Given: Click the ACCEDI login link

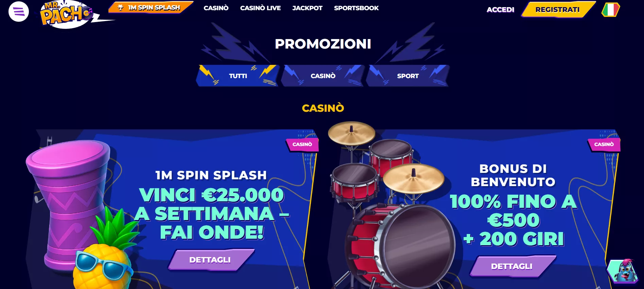Looking at the screenshot, I should pyautogui.click(x=500, y=10).
